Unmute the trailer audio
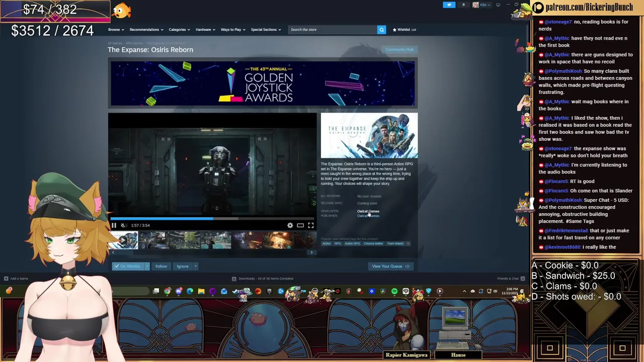Screen dimensions: 644x362 123,225
